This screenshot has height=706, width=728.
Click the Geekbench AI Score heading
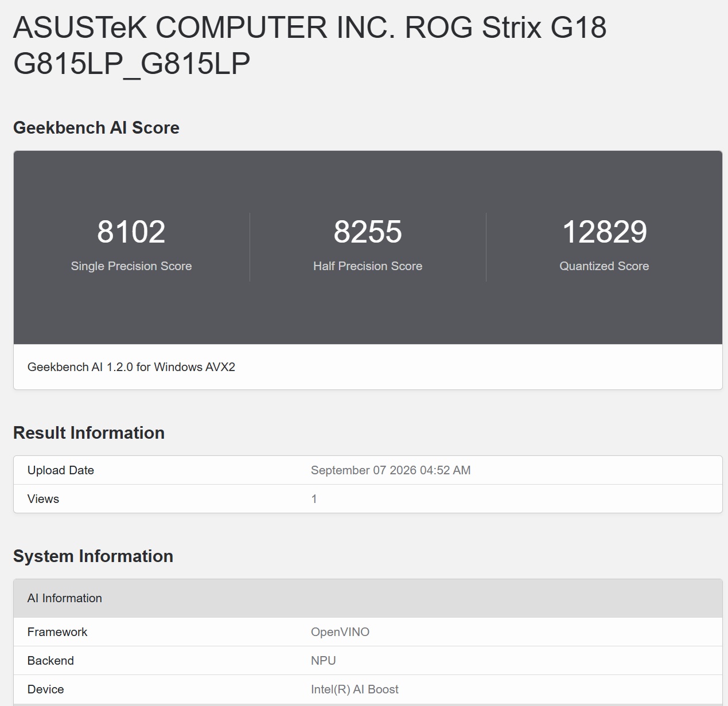pos(96,127)
